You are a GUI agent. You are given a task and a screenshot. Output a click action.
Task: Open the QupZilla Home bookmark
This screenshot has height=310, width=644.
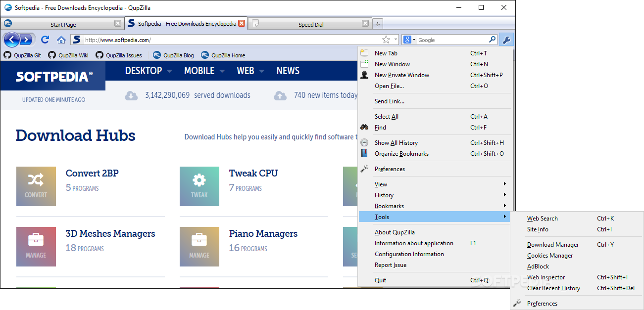(x=223, y=55)
